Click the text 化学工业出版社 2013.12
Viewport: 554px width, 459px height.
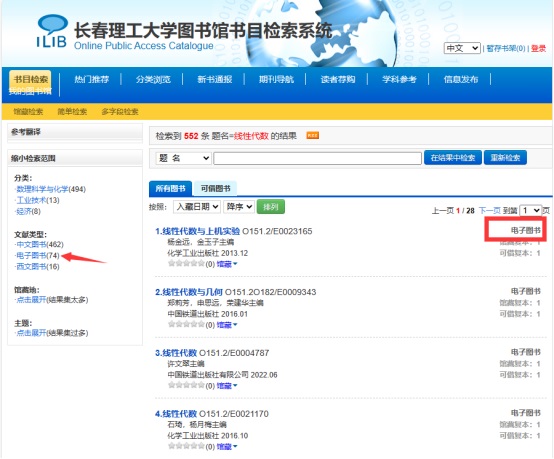207,253
